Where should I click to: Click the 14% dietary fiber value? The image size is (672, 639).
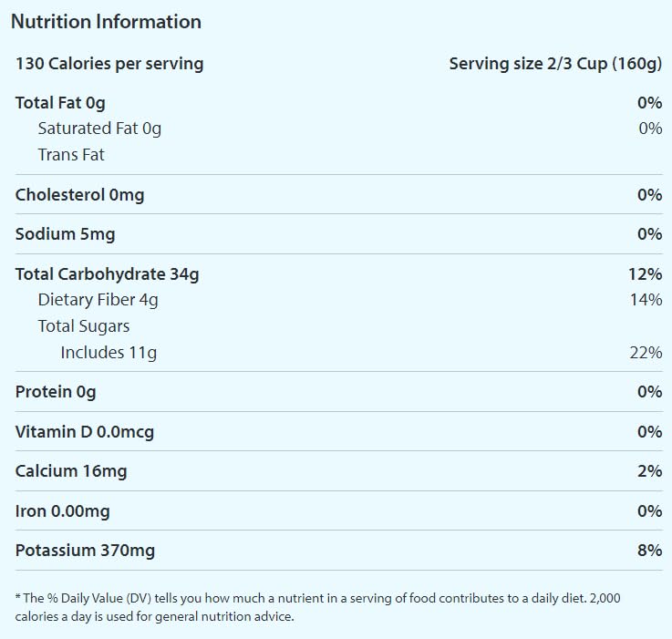(x=645, y=300)
